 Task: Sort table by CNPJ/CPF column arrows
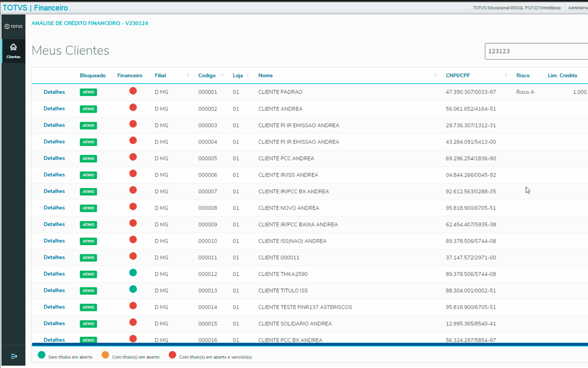506,75
